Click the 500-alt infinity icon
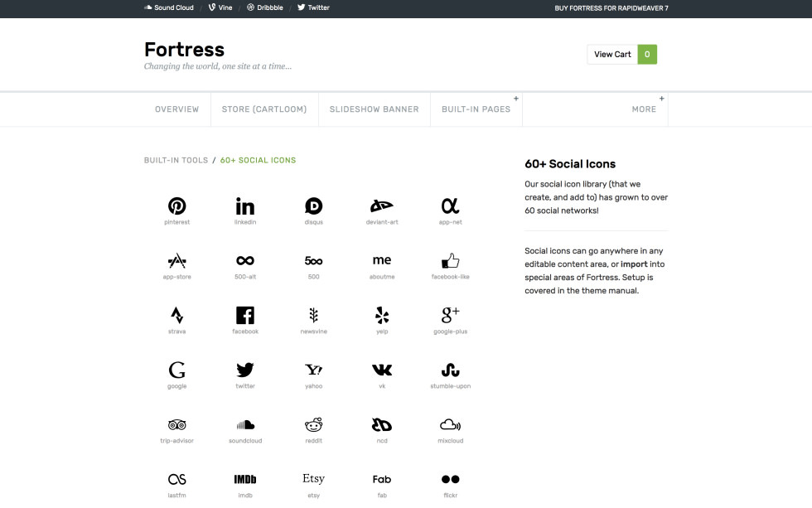Image resolution: width=812 pixels, height=508 pixels. (x=245, y=260)
